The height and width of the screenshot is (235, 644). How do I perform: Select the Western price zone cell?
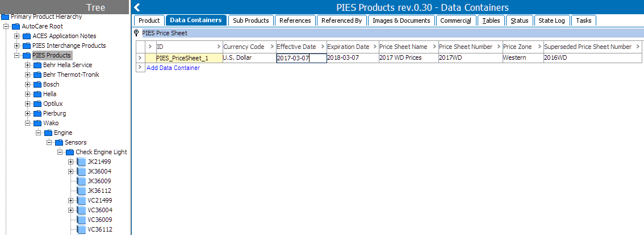(x=523, y=58)
